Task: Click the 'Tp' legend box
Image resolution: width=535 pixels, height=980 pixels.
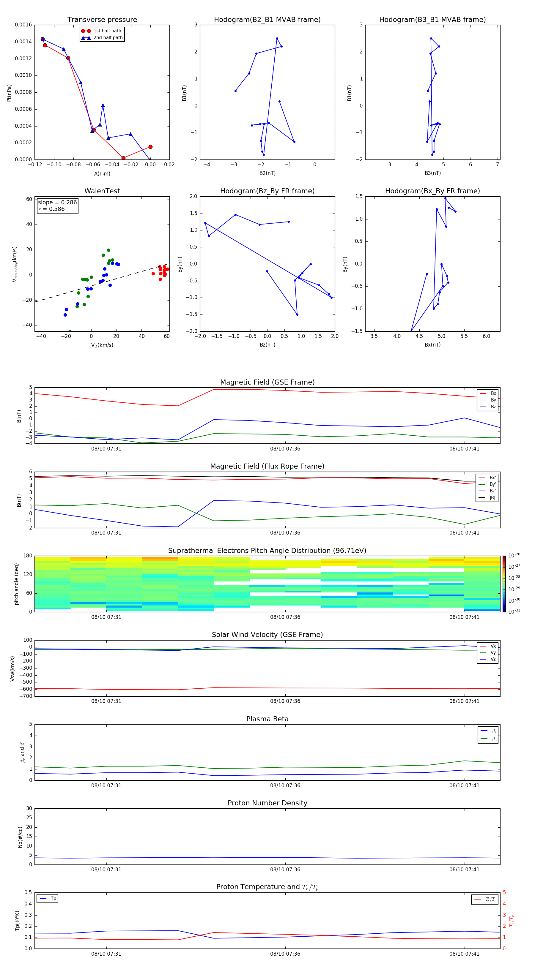Action: pyautogui.click(x=47, y=899)
